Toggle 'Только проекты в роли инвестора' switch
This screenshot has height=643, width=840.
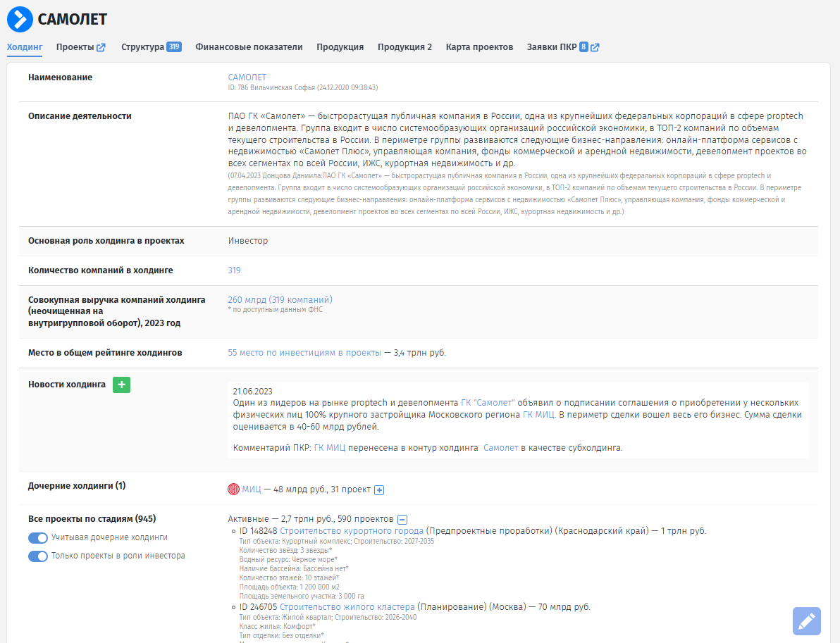tap(38, 556)
